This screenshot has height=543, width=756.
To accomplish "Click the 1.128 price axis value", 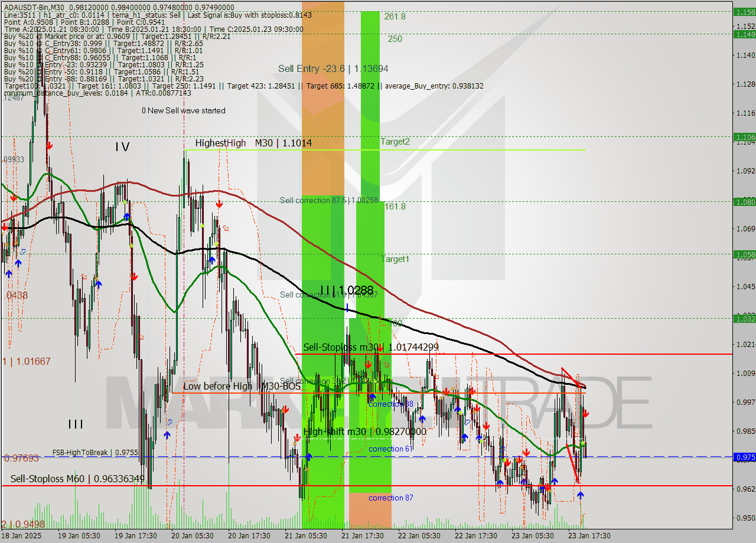I will click(x=746, y=84).
